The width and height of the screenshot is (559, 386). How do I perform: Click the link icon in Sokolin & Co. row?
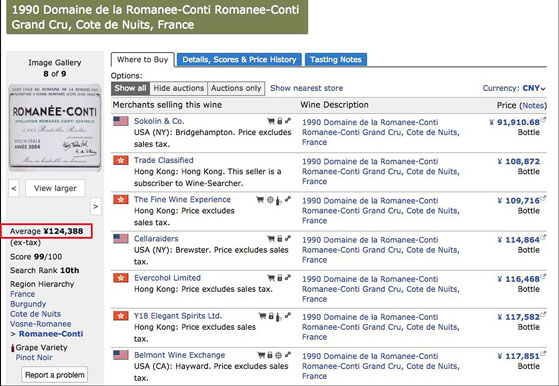click(x=288, y=121)
